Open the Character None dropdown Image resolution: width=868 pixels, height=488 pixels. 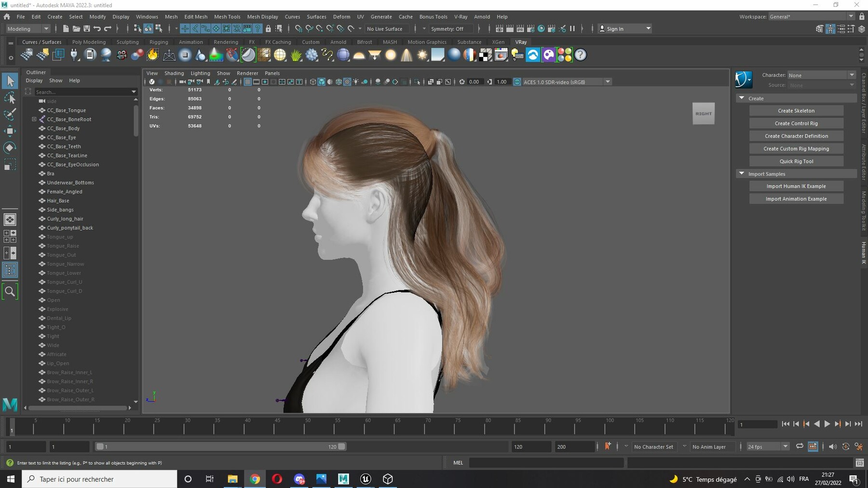coord(821,75)
